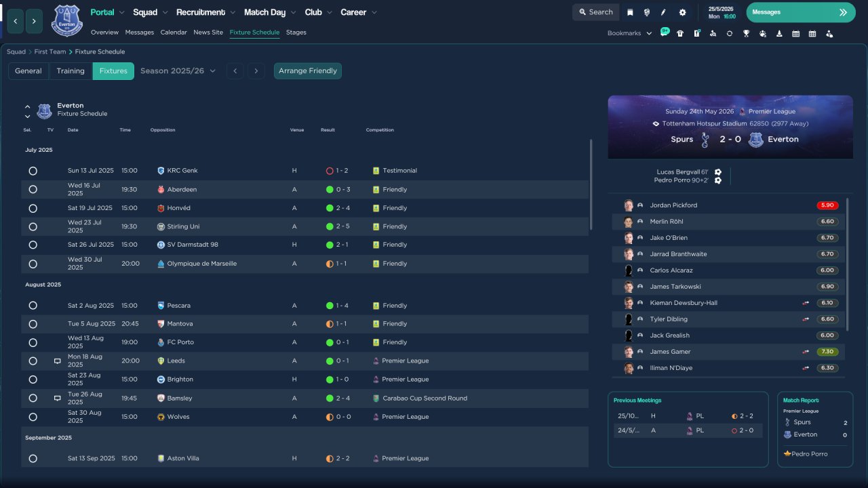
Task: Click Jordan Pickford's red 5.90 rating badge
Action: tap(828, 205)
